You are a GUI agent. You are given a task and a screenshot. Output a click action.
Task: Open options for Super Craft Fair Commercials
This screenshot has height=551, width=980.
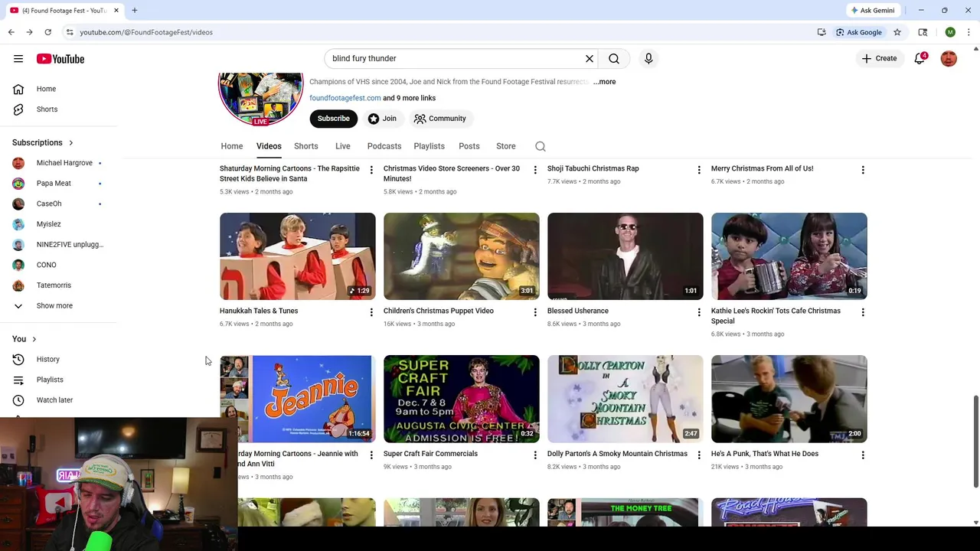click(x=535, y=455)
